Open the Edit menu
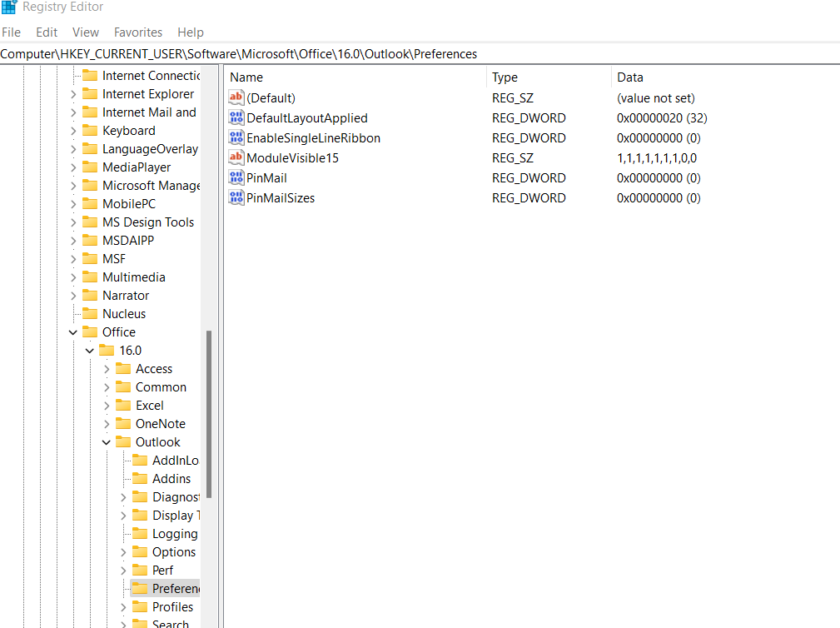The height and width of the screenshot is (628, 840). tap(46, 32)
